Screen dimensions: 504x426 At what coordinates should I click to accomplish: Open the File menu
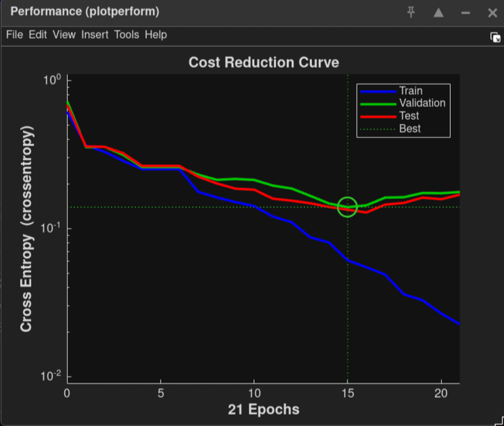click(14, 35)
